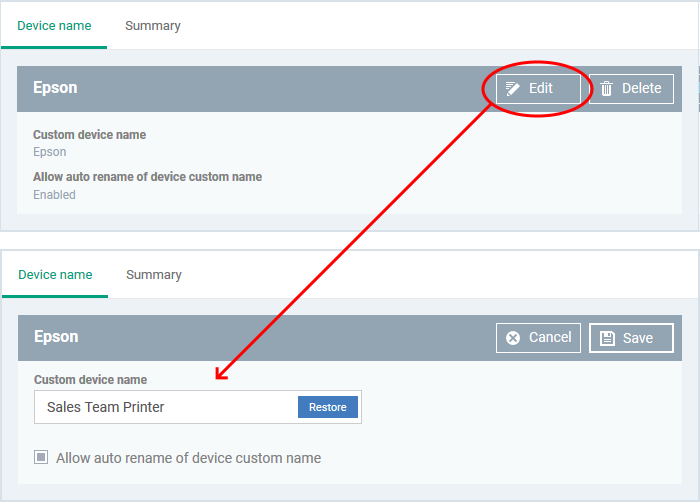Click the pencil icon in the Edit button

click(x=512, y=89)
